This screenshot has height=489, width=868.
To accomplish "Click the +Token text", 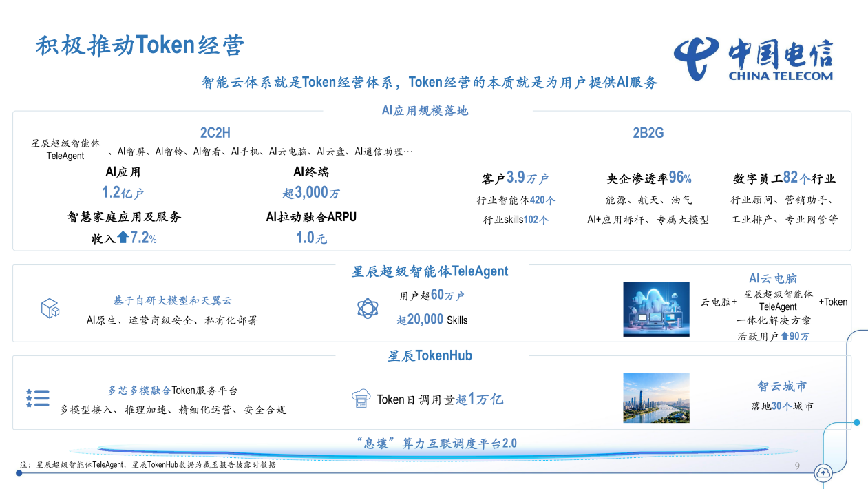I will [x=833, y=302].
